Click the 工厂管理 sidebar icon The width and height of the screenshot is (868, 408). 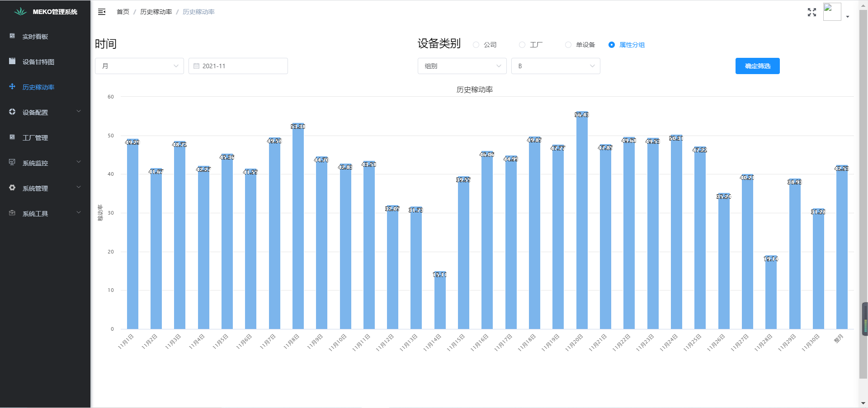point(12,137)
